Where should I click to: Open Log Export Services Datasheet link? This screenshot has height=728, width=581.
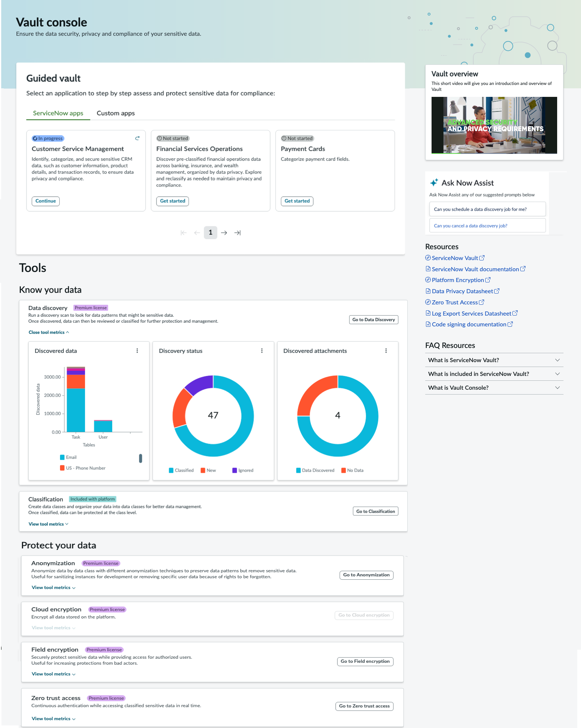(471, 313)
